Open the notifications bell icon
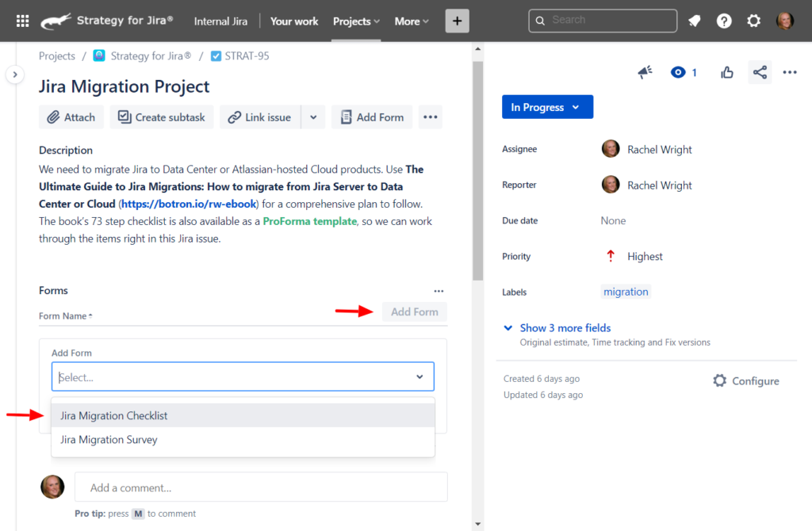Viewport: 812px width, 531px height. click(x=694, y=21)
